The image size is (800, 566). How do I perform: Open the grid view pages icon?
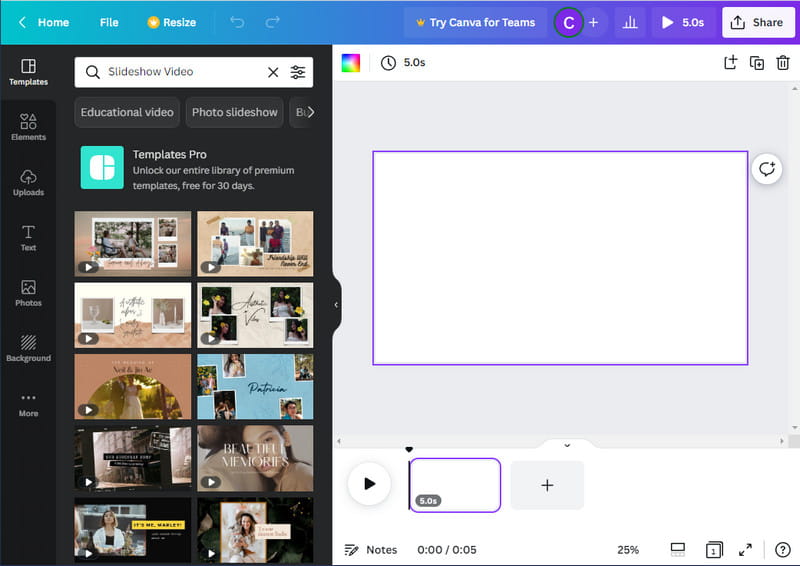713,550
